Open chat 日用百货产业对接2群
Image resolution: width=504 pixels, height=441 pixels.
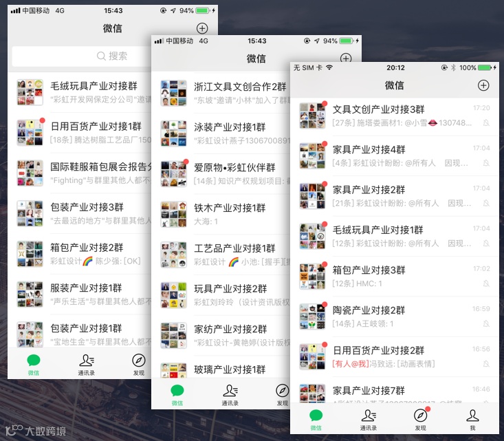(395, 357)
